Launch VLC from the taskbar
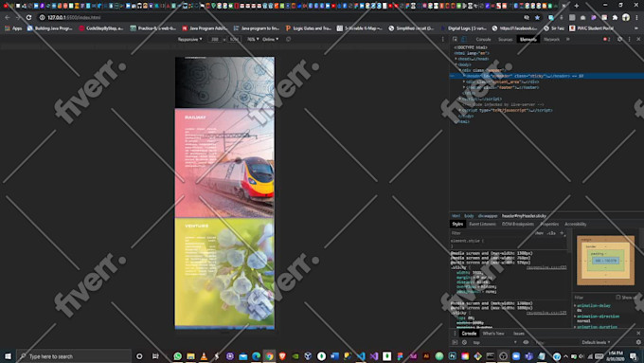The height and width of the screenshot is (363, 644). click(204, 356)
